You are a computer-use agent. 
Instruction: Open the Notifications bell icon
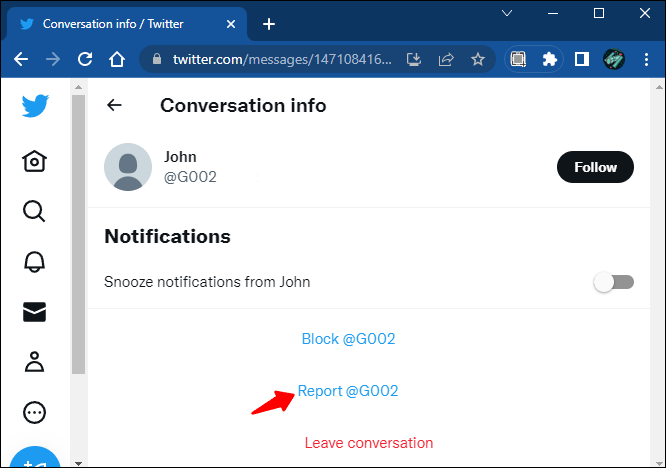click(34, 262)
